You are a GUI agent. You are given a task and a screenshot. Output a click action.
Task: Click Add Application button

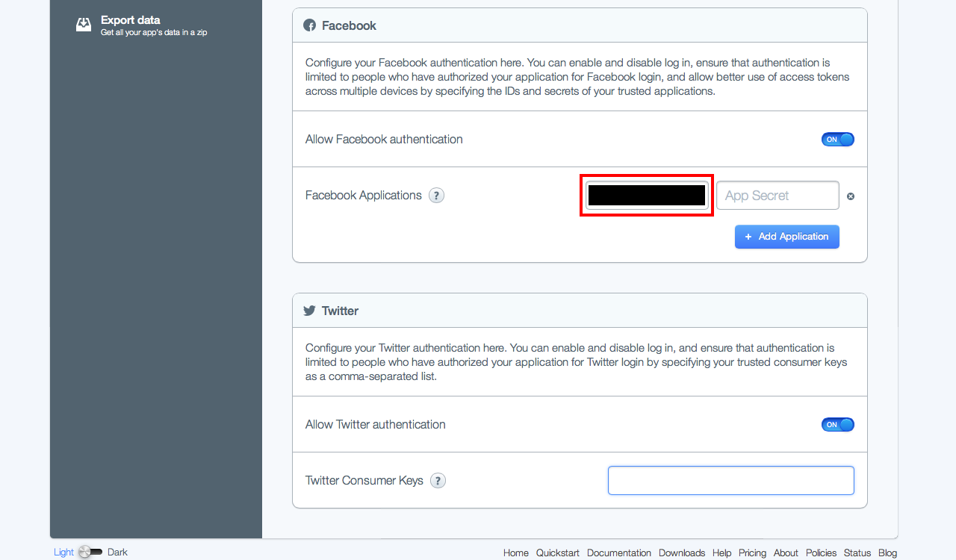787,237
